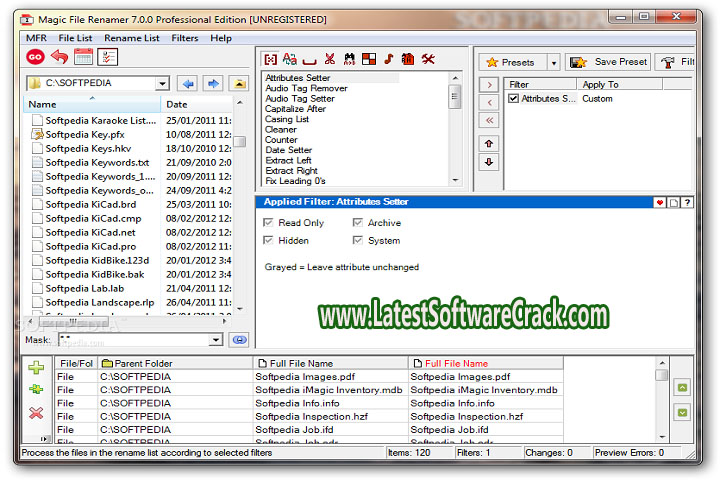Select Capitalize After filter
The height and width of the screenshot is (480, 720).
pyautogui.click(x=295, y=109)
